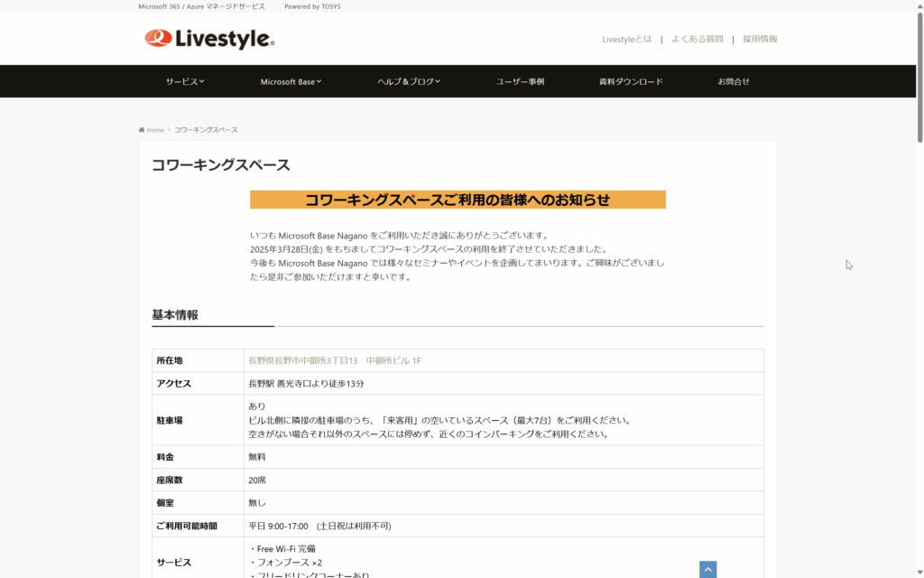Click the 駐車場 table header cell

pos(198,420)
